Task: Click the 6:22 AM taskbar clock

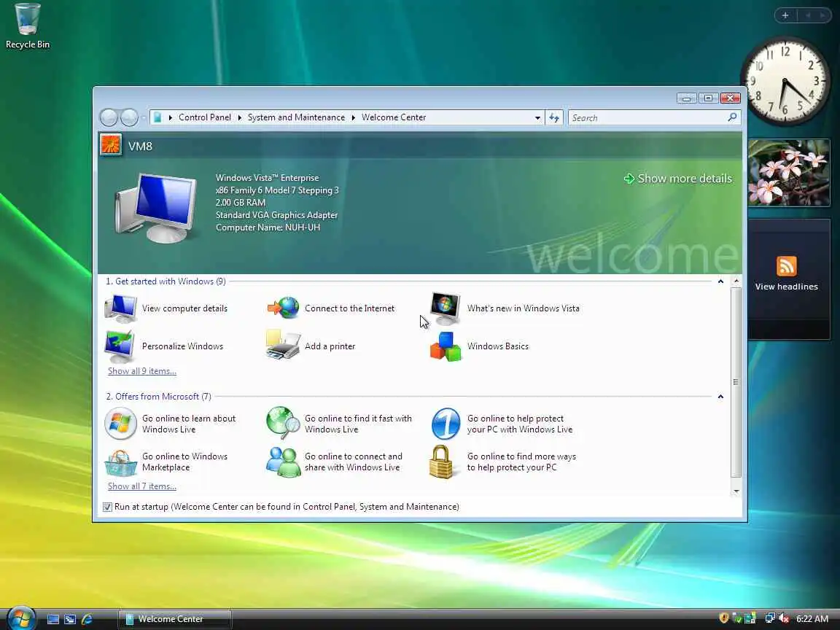Action: tap(812, 619)
